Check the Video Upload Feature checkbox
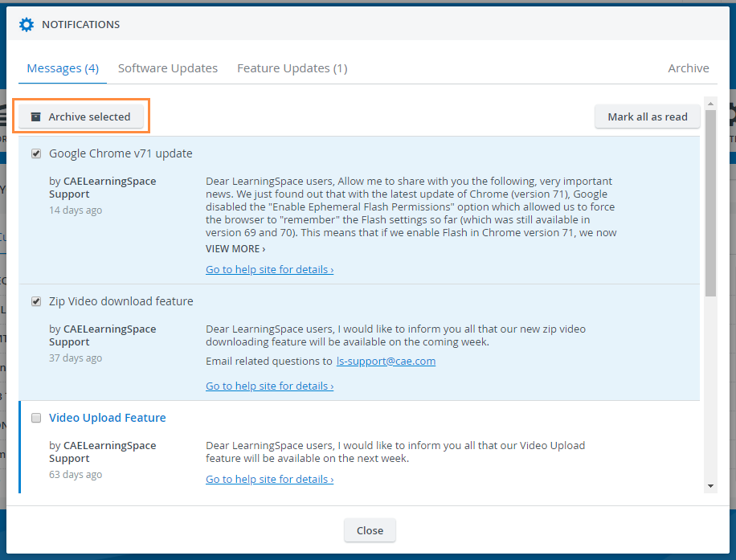The image size is (736, 560). coord(36,418)
